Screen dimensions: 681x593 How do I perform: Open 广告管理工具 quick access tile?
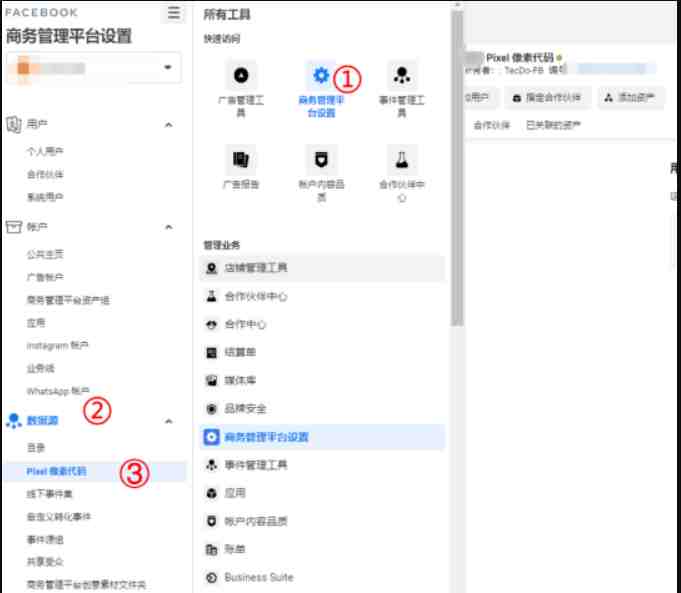point(241,90)
